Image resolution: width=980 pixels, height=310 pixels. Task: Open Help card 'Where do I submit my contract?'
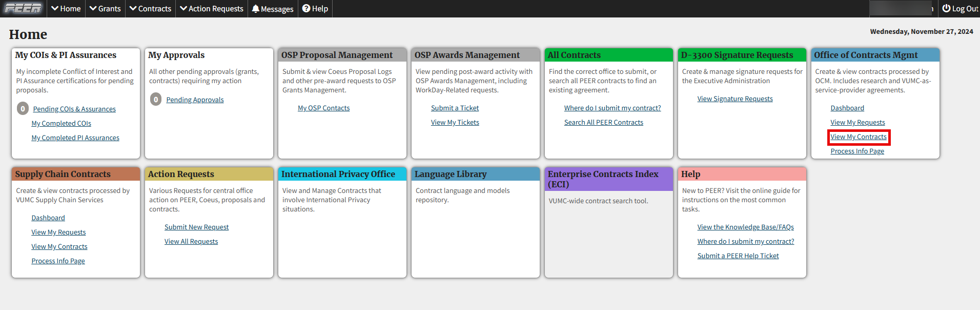(746, 241)
